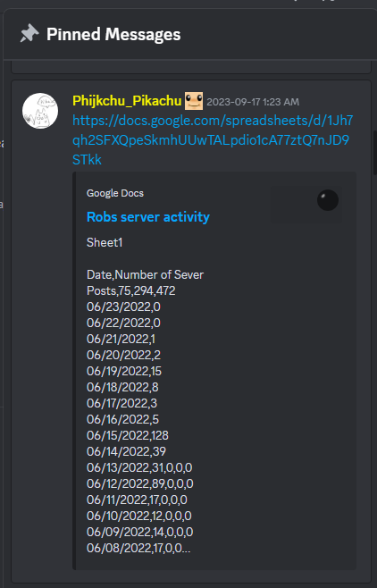377x588 pixels.
Task: Click the pushpin icon beside Pinned Messages
Action: [x=29, y=34]
